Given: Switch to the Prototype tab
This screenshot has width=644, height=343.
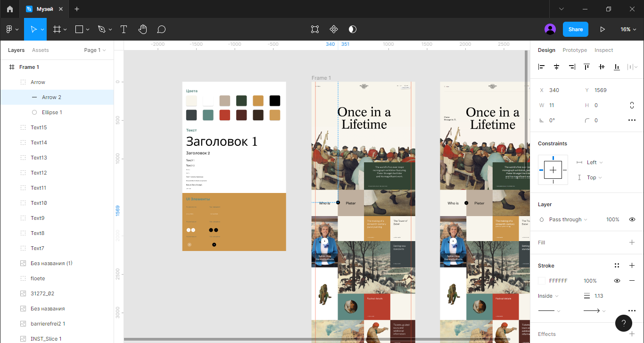Looking at the screenshot, I should tap(575, 50).
